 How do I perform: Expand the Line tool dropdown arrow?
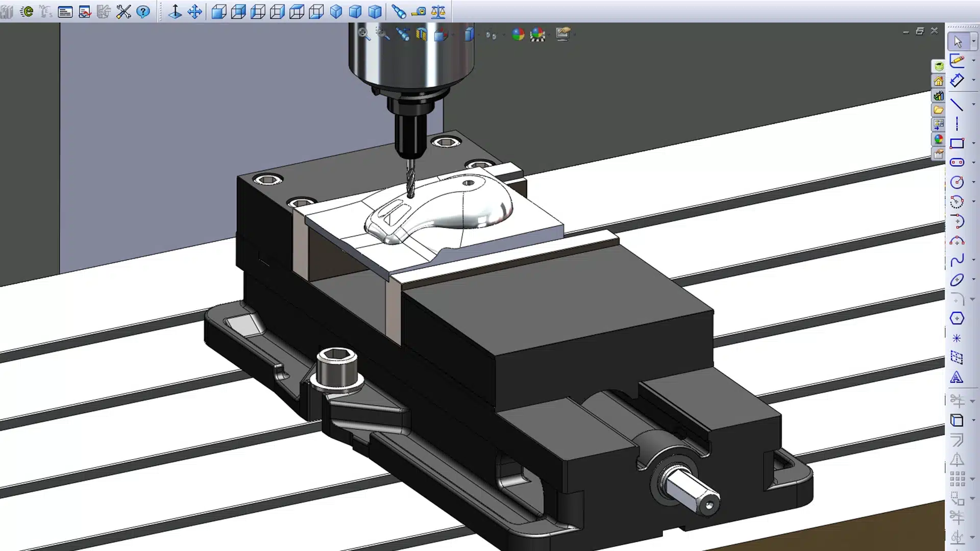click(x=973, y=105)
